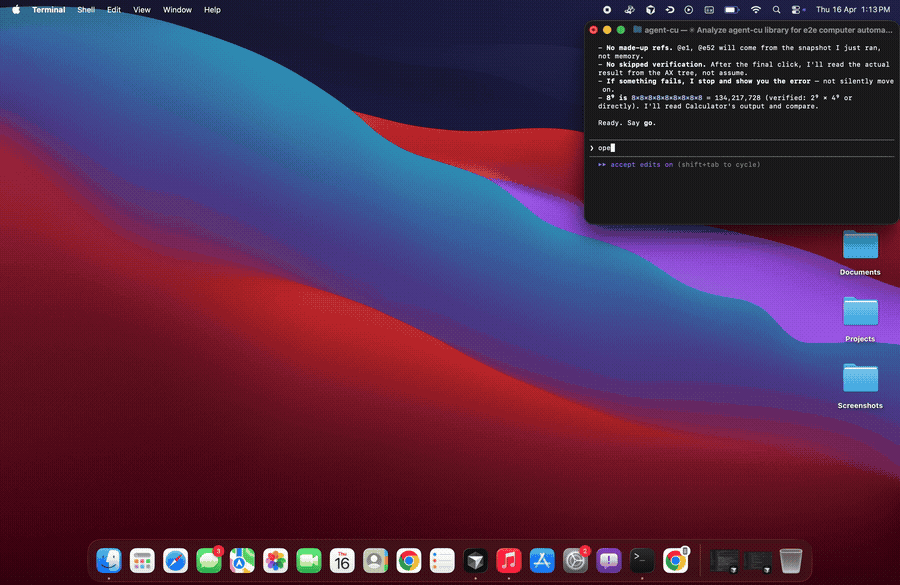Screen dimensions: 900x585
Task: Open battery status in menu bar
Action: point(732,10)
